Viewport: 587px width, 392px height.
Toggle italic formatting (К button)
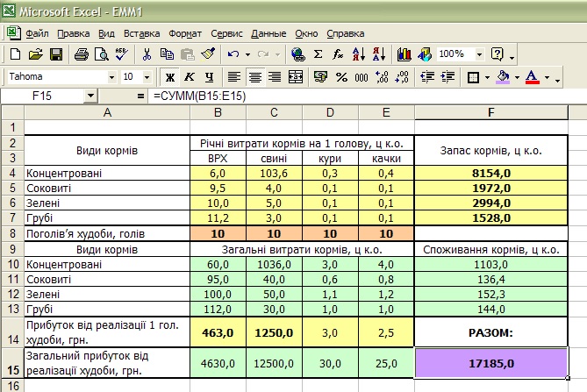coord(190,77)
